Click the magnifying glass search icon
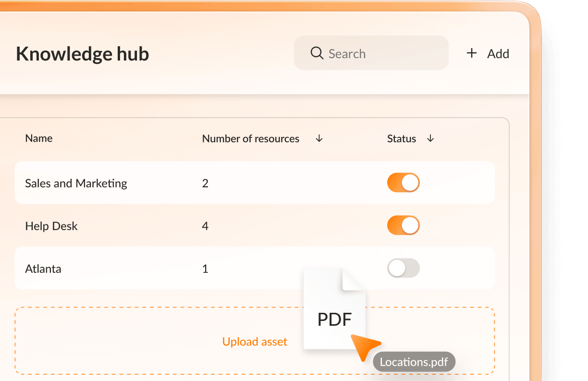Image resolution: width=588 pixels, height=381 pixels. point(317,53)
